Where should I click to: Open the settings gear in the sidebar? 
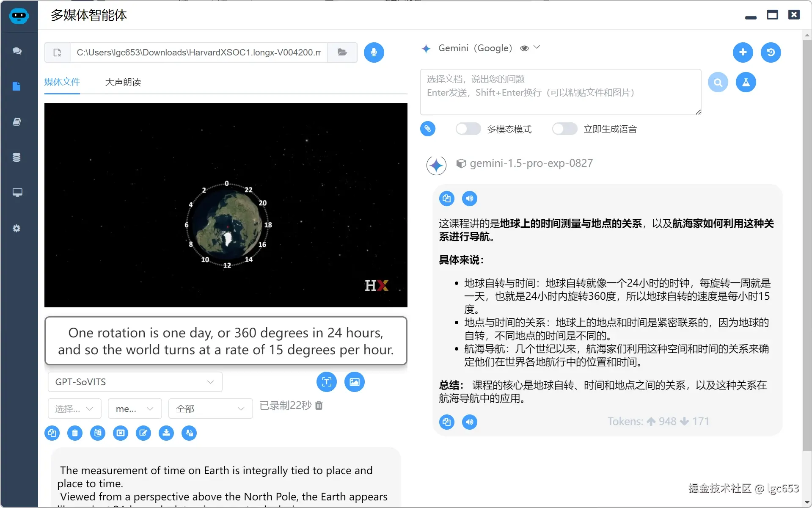pos(17,228)
